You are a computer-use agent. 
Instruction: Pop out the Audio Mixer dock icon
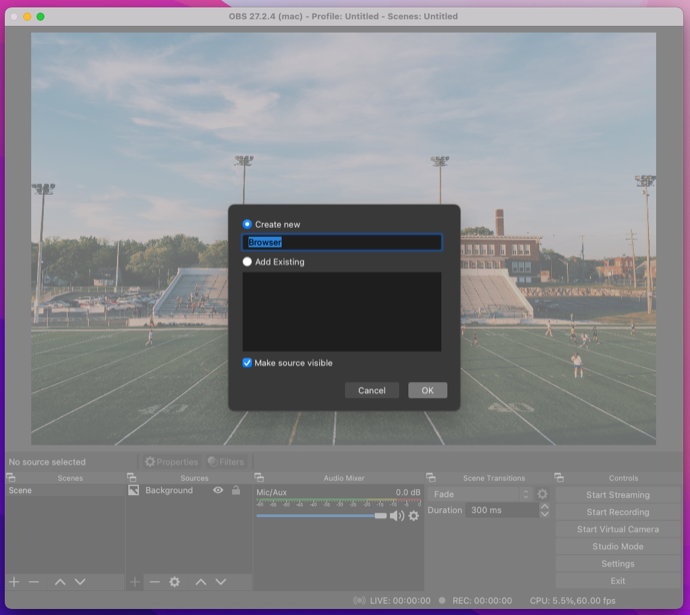[x=259, y=477]
